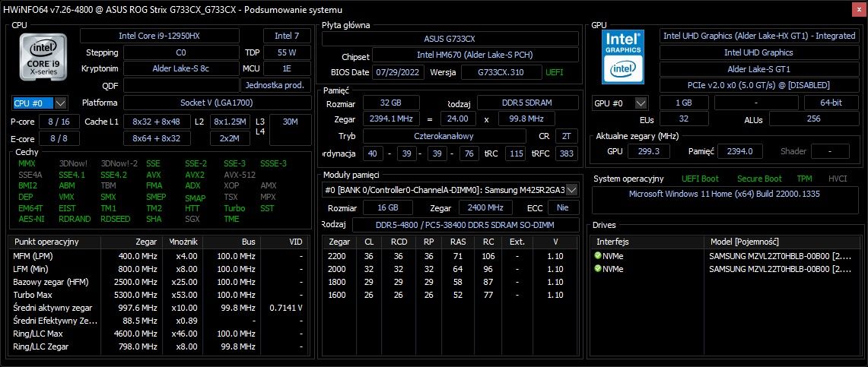Click the AVX-512 feature label

(240, 175)
